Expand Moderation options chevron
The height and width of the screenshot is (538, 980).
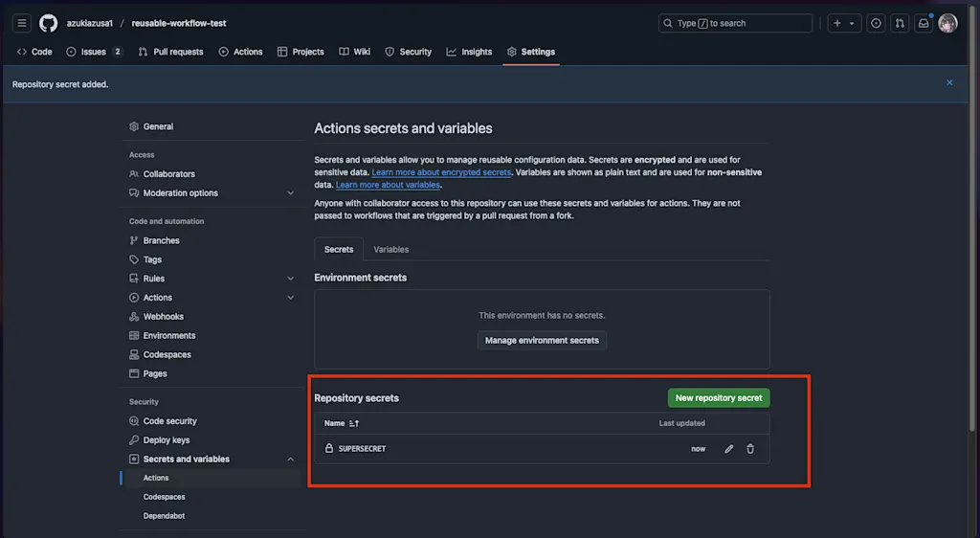pos(291,193)
